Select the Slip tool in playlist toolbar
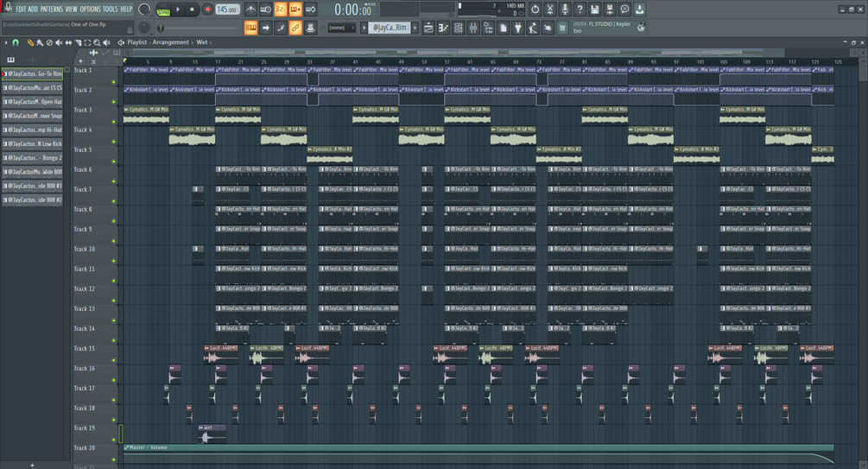The width and height of the screenshot is (868, 469). click(68, 42)
